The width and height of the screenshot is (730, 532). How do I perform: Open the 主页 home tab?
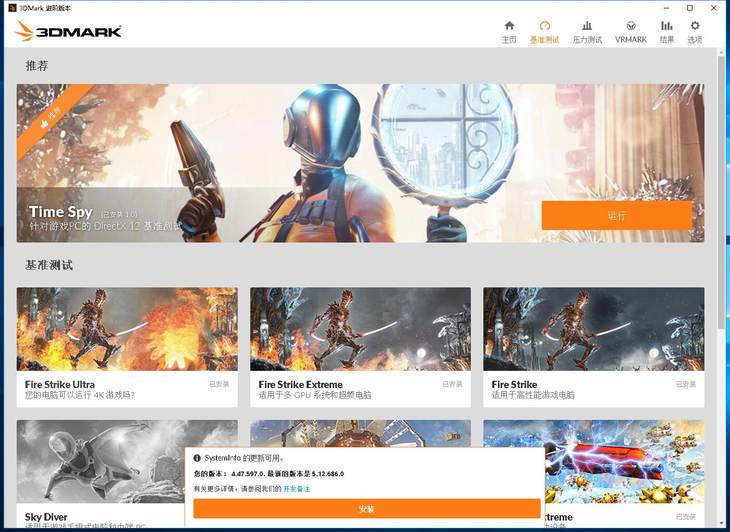(x=509, y=32)
